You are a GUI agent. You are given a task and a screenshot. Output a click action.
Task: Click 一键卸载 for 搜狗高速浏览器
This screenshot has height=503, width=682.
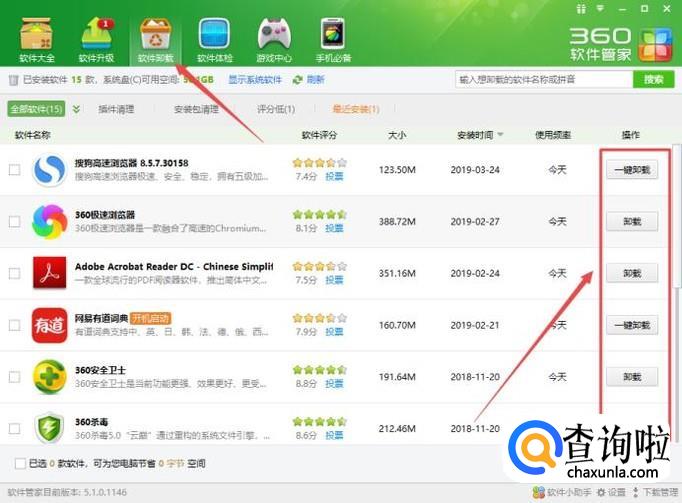(x=632, y=170)
